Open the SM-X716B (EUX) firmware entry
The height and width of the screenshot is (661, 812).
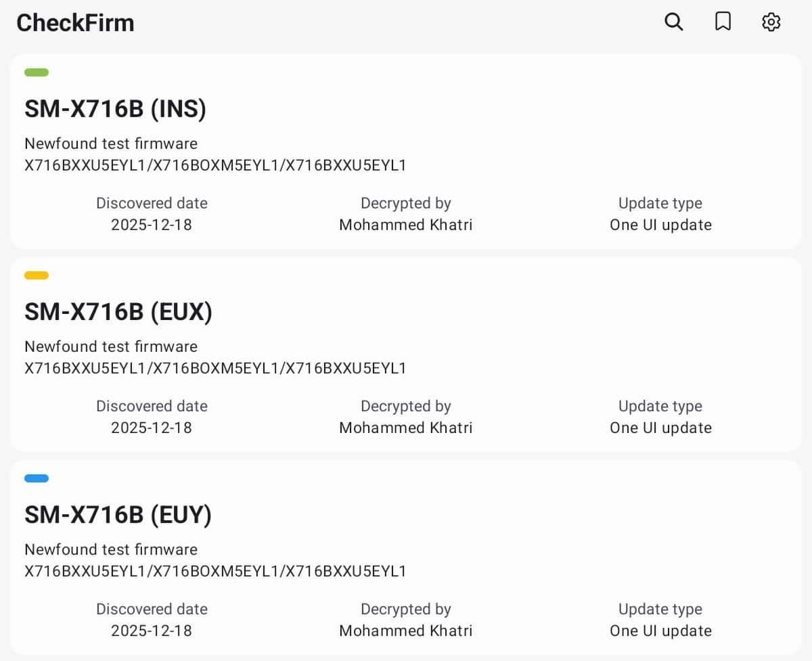(x=118, y=312)
